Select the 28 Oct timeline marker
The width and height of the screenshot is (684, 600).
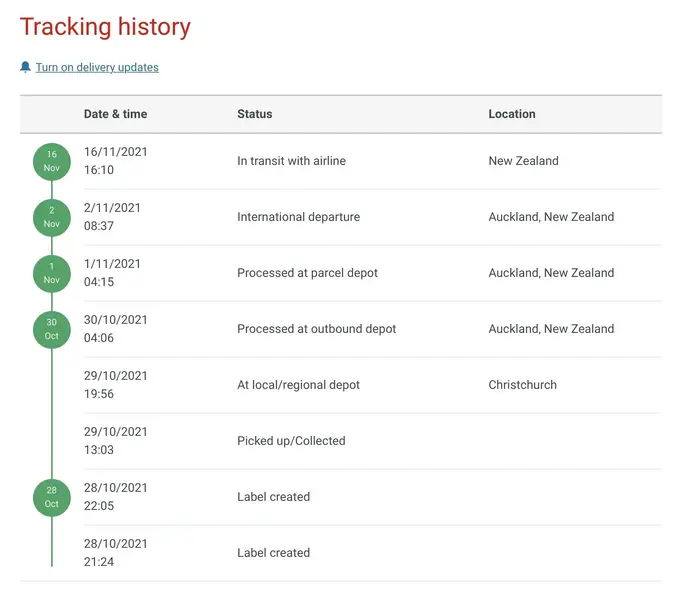coord(52,497)
